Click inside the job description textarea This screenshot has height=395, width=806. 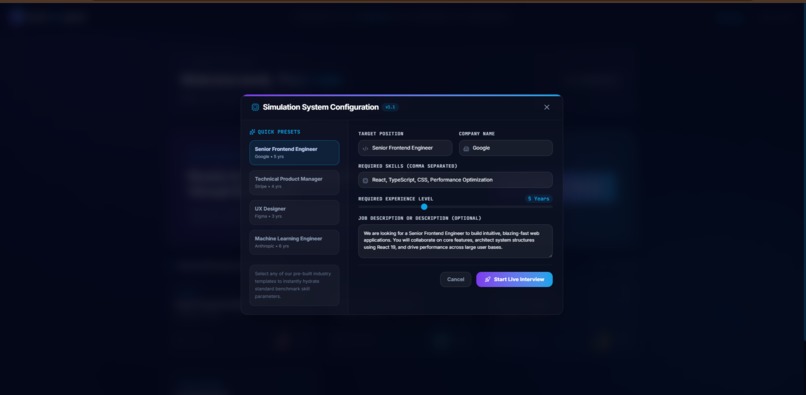(x=455, y=241)
